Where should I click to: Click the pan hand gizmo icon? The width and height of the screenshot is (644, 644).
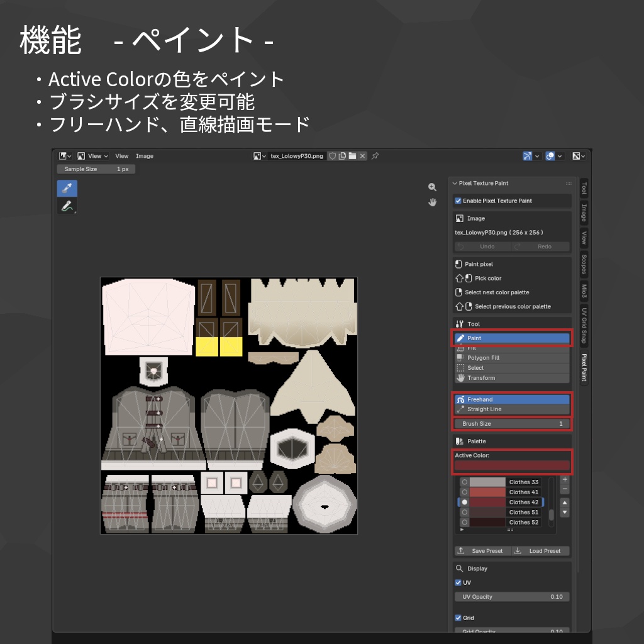(x=432, y=202)
